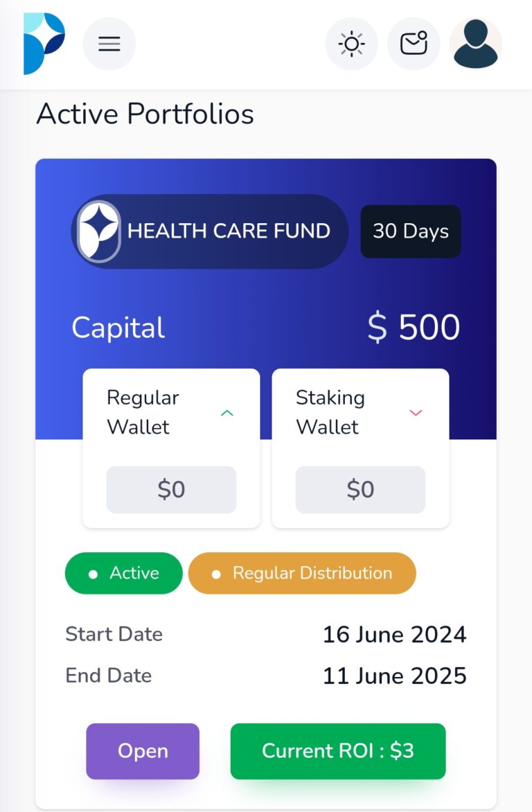
Task: Click the $ 500 capital amount
Action: pos(414,328)
